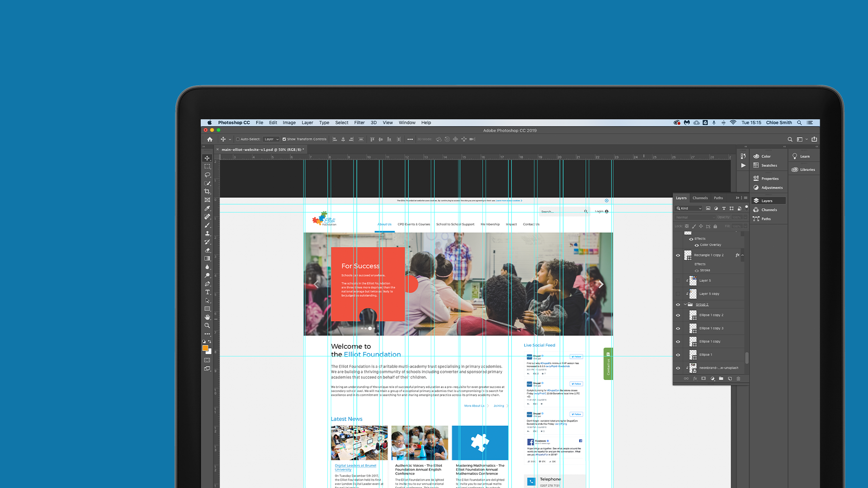Viewport: 868px width, 488px height.
Task: Select the Move tool
Action: point(208,158)
